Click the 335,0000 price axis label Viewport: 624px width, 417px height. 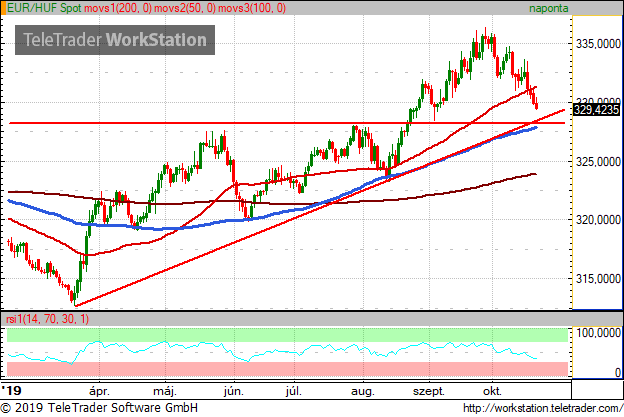click(x=598, y=44)
